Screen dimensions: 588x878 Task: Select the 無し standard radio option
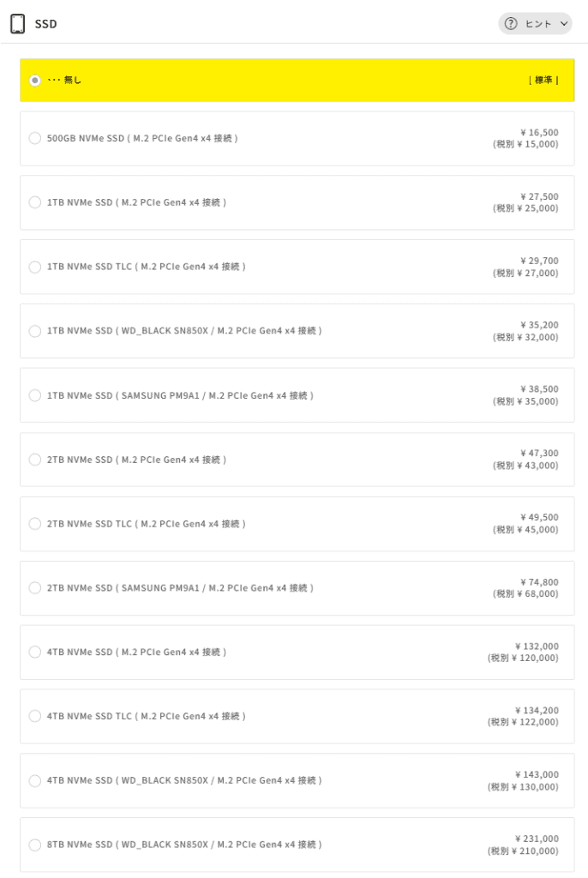coord(35,81)
